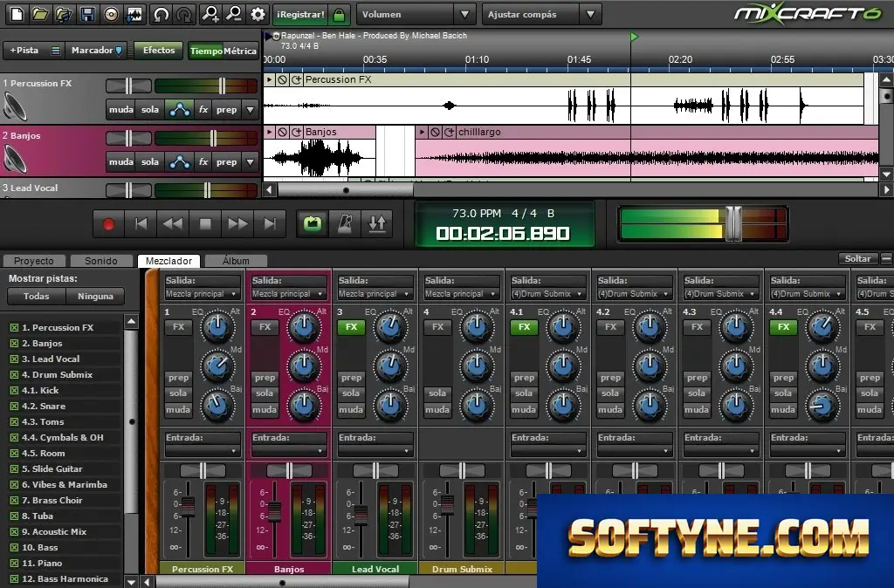Undo the last action with arrow icon
The width and height of the screenshot is (894, 588).
coord(162,14)
